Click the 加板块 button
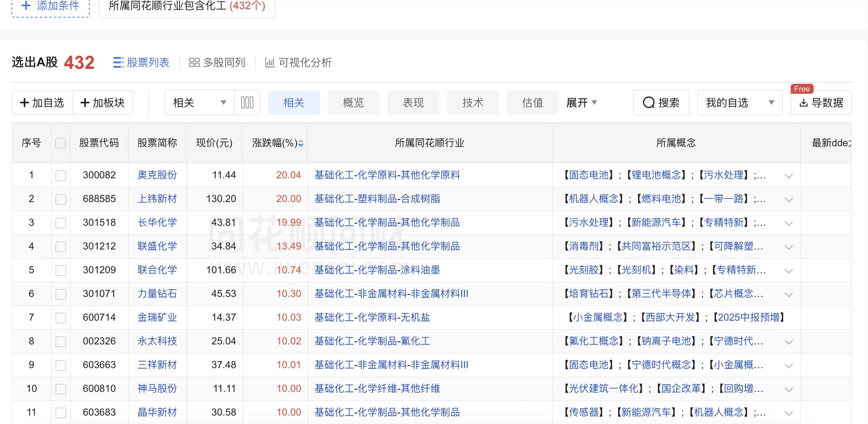Screen dimensions: 868x424 click(x=103, y=103)
